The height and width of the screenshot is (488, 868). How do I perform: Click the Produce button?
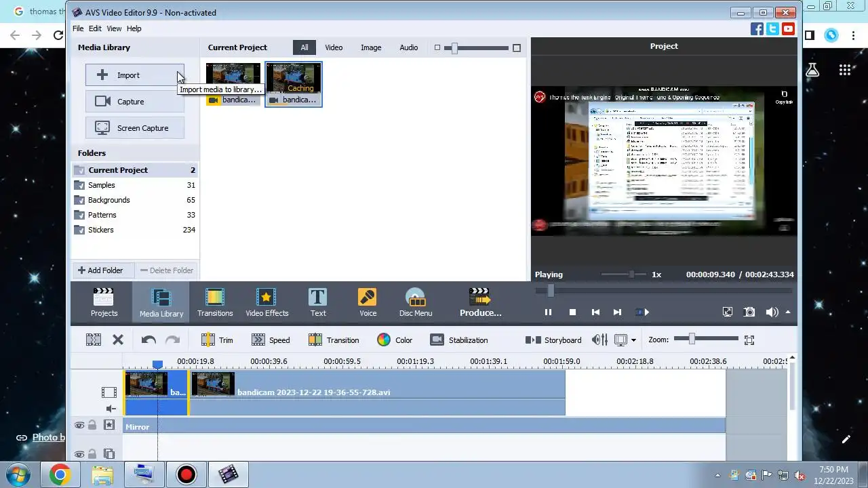point(480,302)
